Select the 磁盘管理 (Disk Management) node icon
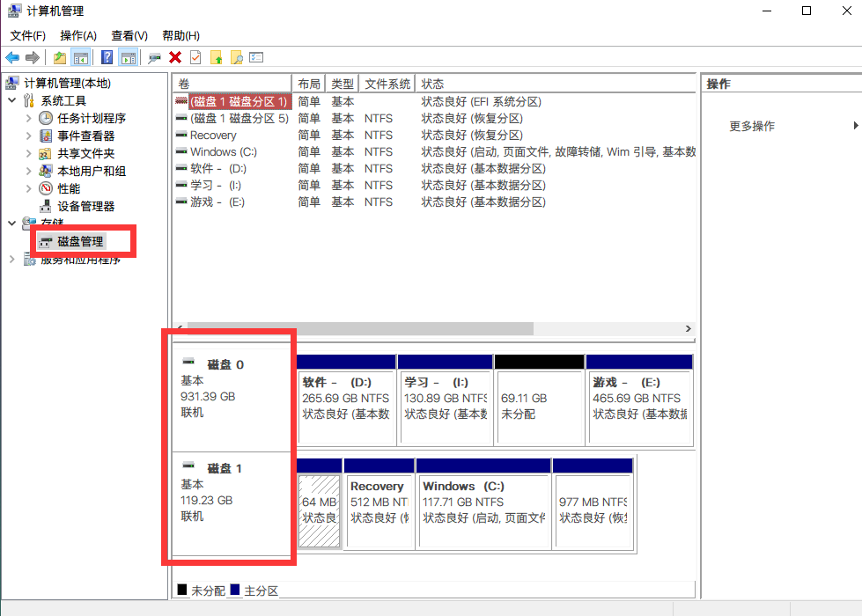The height and width of the screenshot is (616, 862). coord(47,240)
